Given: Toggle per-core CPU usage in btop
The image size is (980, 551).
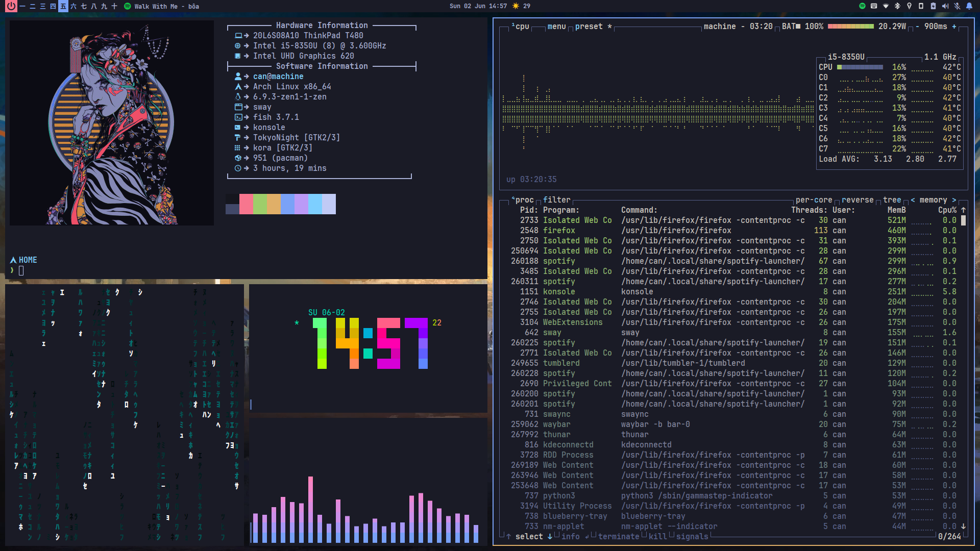Looking at the screenshot, I should coord(814,200).
